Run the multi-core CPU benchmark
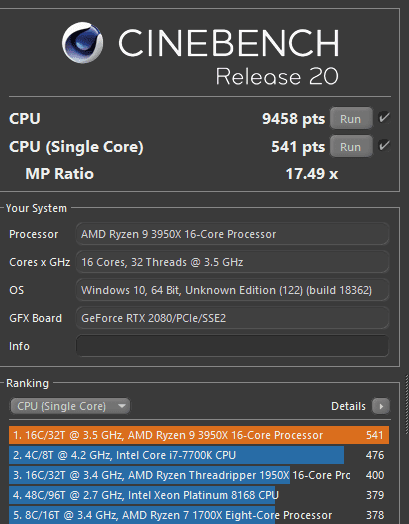409x524 pixels. tap(351, 118)
